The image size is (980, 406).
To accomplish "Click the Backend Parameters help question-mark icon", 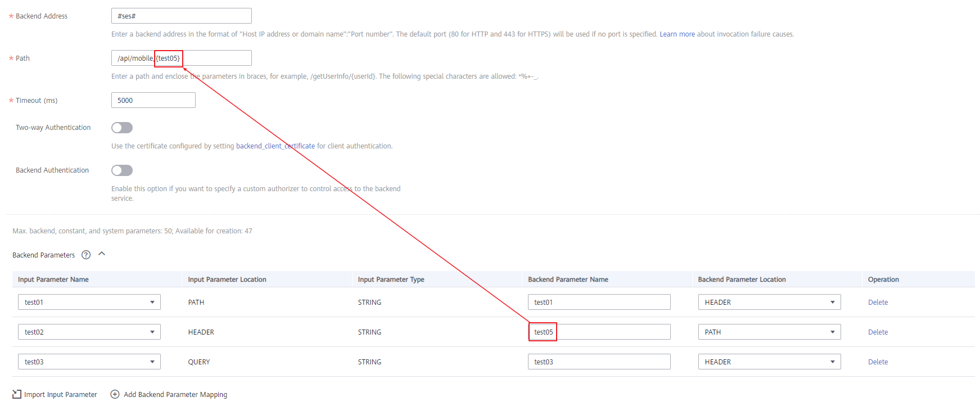I will (x=86, y=255).
